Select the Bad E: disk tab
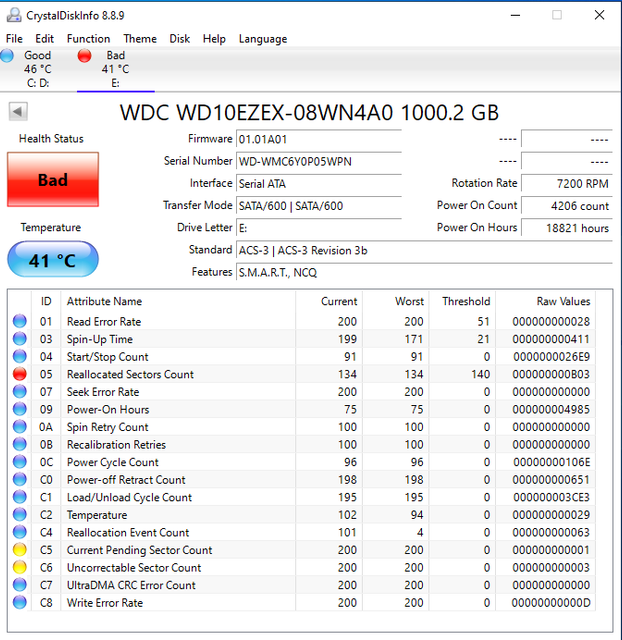This screenshot has width=622, height=640. 116,69
